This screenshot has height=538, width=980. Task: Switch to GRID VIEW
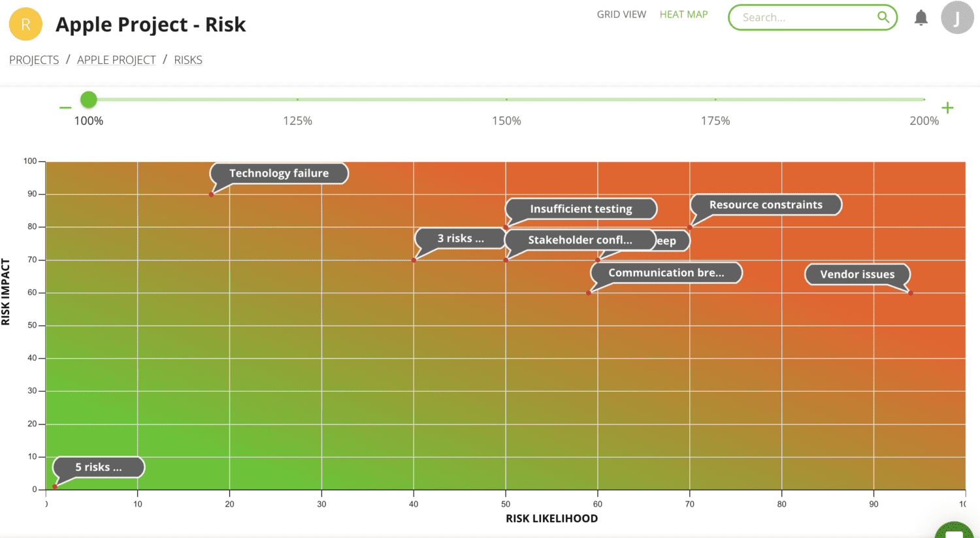click(621, 14)
